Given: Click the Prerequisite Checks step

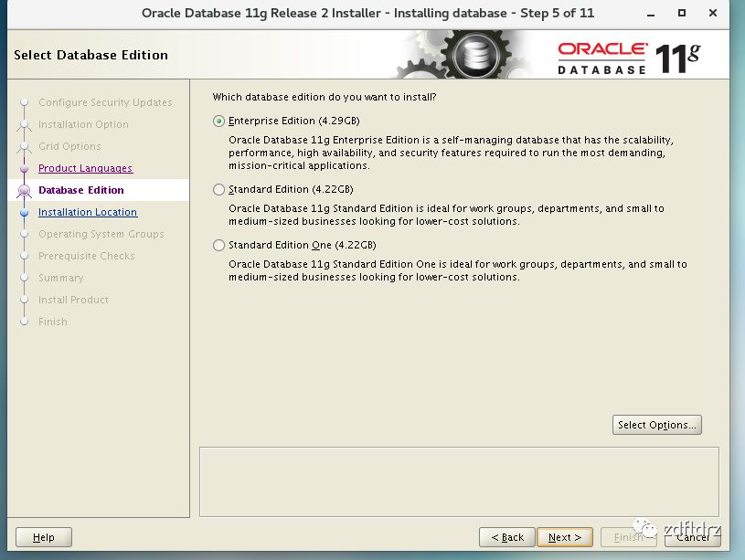Looking at the screenshot, I should [87, 256].
